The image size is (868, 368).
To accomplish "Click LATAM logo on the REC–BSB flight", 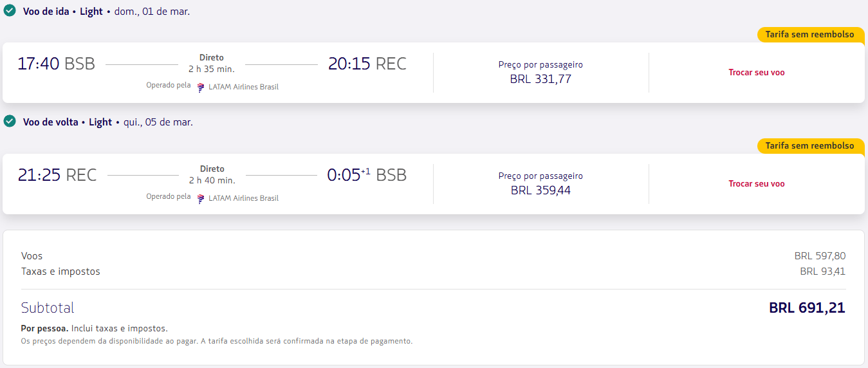I will click(201, 198).
